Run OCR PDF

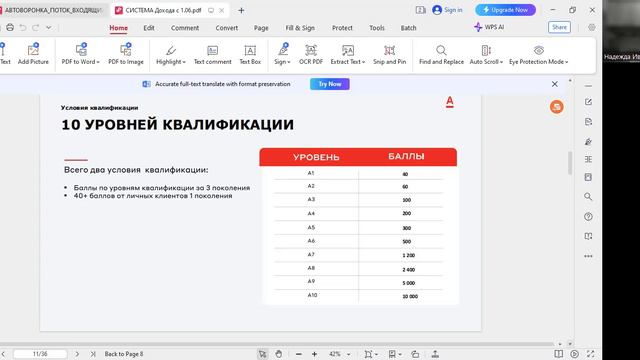point(311,54)
